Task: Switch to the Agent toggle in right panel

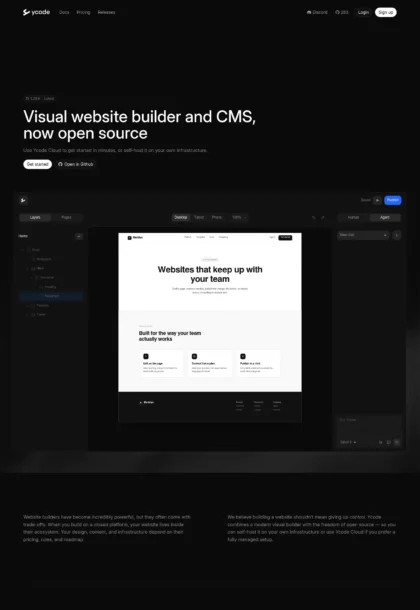Action: click(x=385, y=217)
